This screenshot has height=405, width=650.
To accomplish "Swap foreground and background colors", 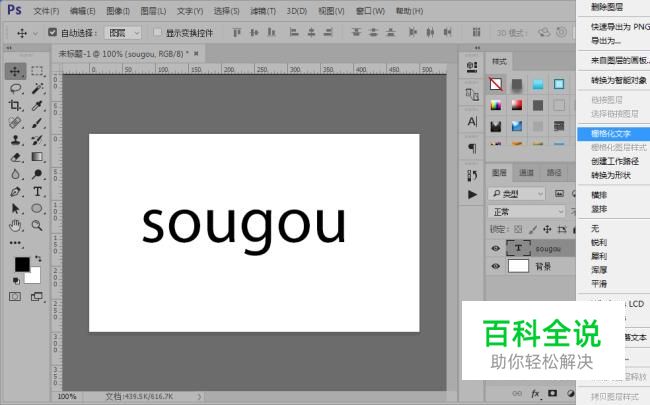I will tap(38, 259).
